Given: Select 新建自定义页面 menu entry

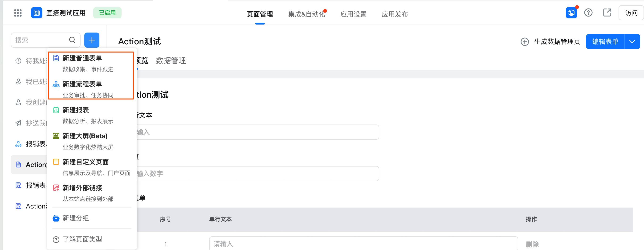Looking at the screenshot, I should (x=86, y=162).
